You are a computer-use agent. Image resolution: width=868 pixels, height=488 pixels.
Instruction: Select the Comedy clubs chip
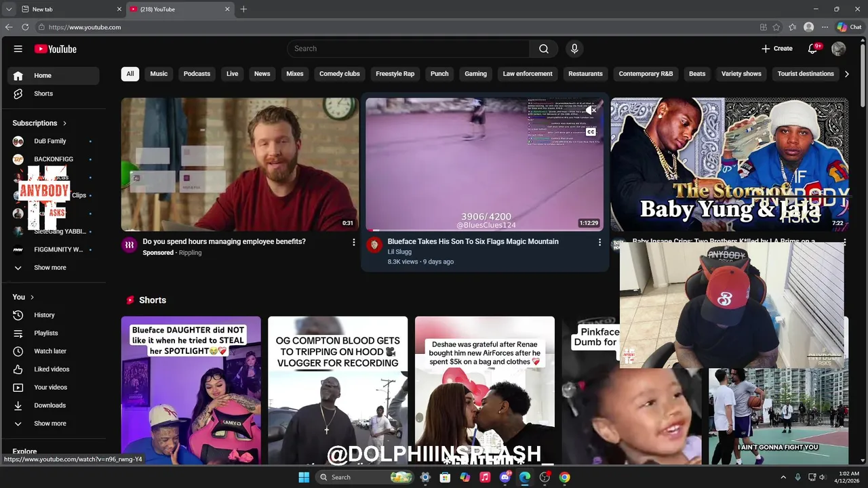click(x=339, y=74)
